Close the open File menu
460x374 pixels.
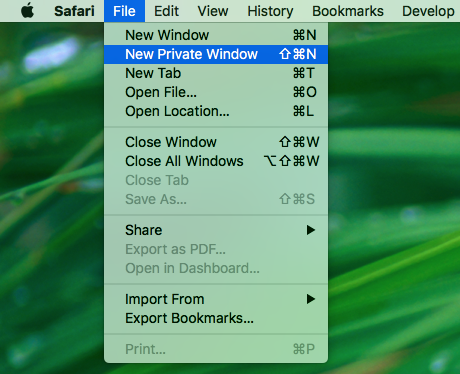click(x=124, y=11)
